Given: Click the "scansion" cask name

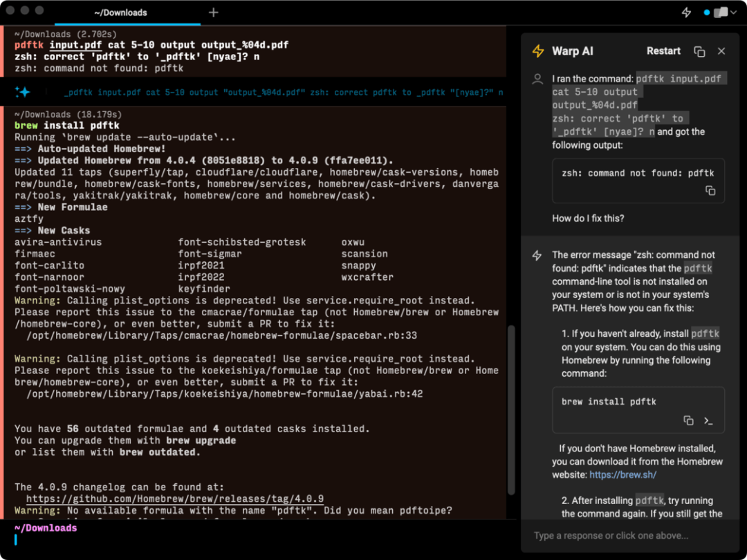Looking at the screenshot, I should 365,254.
